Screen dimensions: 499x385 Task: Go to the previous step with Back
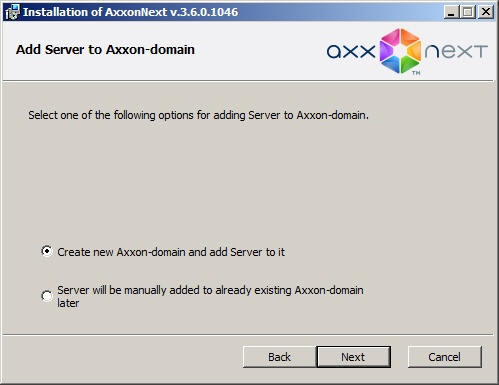(x=279, y=357)
